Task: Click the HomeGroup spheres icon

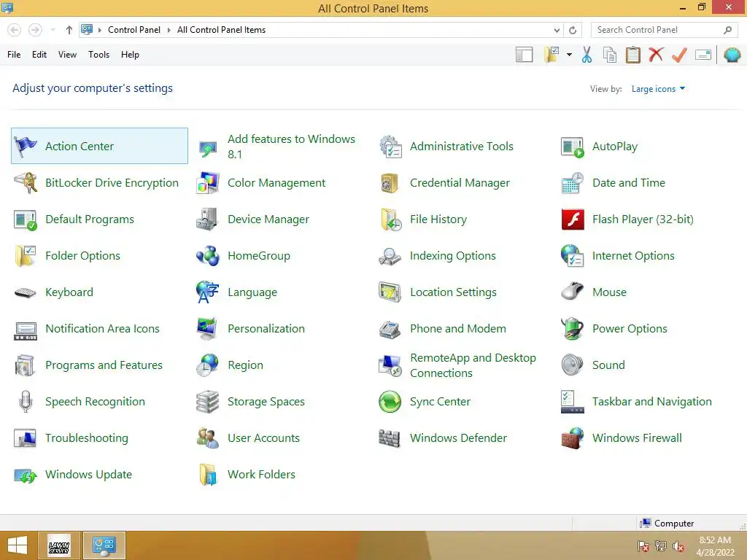Action: (208, 256)
